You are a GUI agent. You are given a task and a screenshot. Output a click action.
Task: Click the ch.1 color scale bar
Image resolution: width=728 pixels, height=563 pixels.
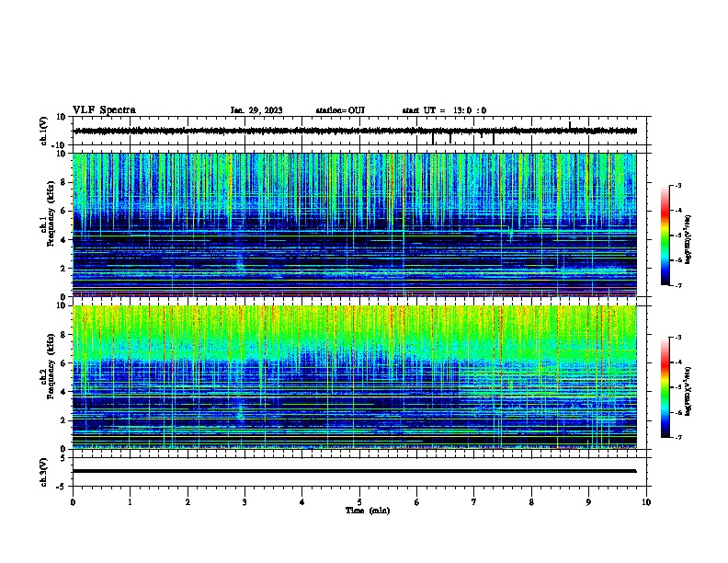pos(665,236)
